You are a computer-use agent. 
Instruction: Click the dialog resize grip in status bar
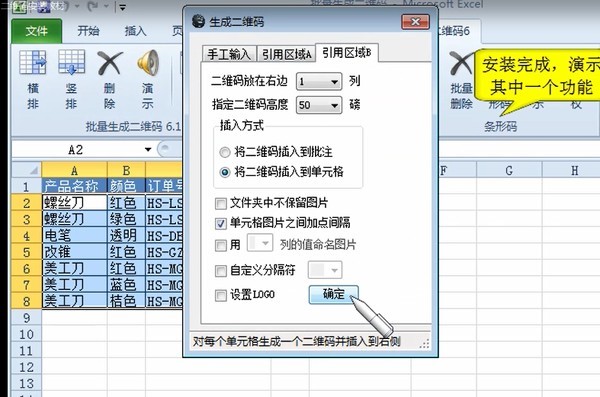pyautogui.click(x=425, y=343)
